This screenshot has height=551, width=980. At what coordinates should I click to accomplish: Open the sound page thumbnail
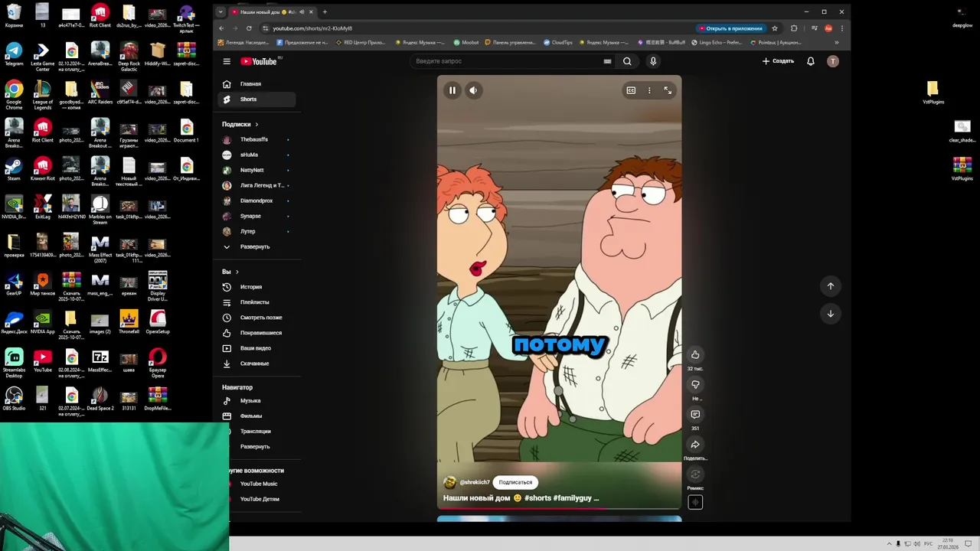click(695, 502)
